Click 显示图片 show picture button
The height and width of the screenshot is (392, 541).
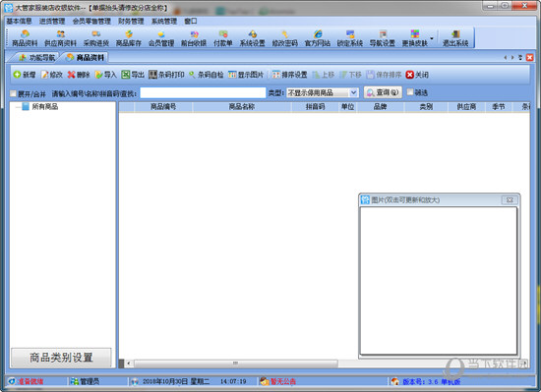(246, 75)
